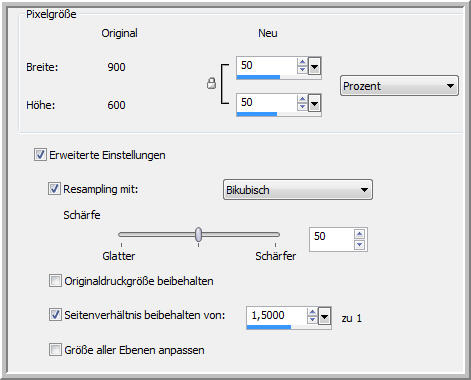This screenshot has height=380, width=471.
Task: Enable Größe aller Ebenen anpassen
Action: click(x=55, y=350)
